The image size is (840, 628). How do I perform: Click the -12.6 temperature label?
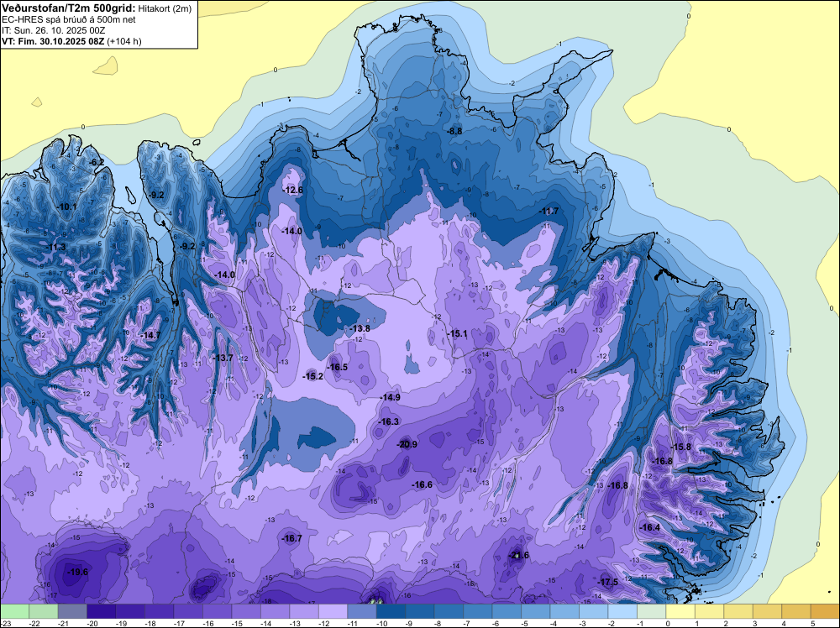point(292,190)
